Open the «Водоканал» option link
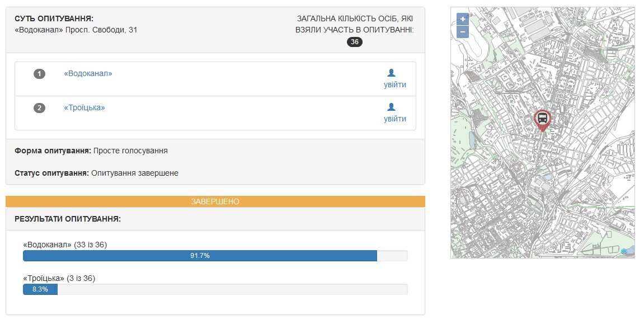Image resolution: width=644 pixels, height=324 pixels. [x=88, y=73]
